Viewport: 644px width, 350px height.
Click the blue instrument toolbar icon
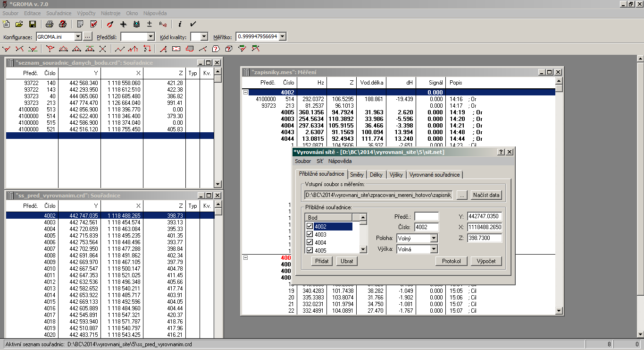pyautogui.click(x=137, y=24)
